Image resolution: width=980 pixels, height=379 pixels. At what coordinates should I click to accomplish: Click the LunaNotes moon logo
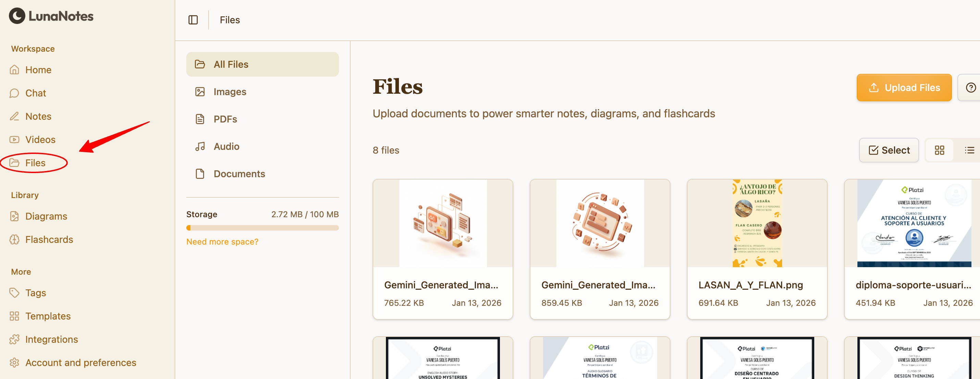point(17,16)
